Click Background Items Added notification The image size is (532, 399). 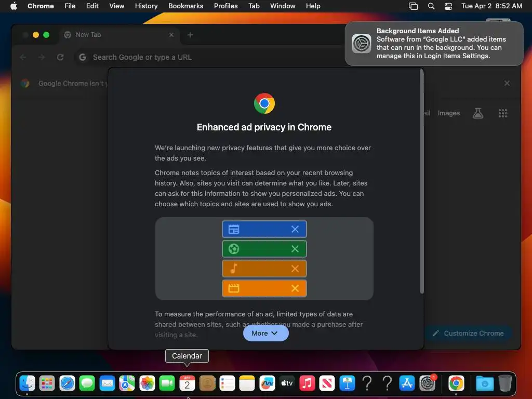coord(434,44)
